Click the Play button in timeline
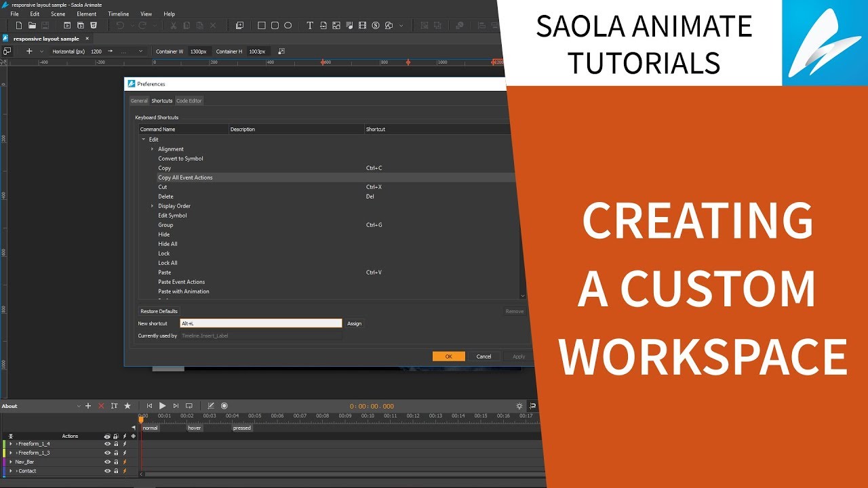The image size is (868, 488). point(163,406)
